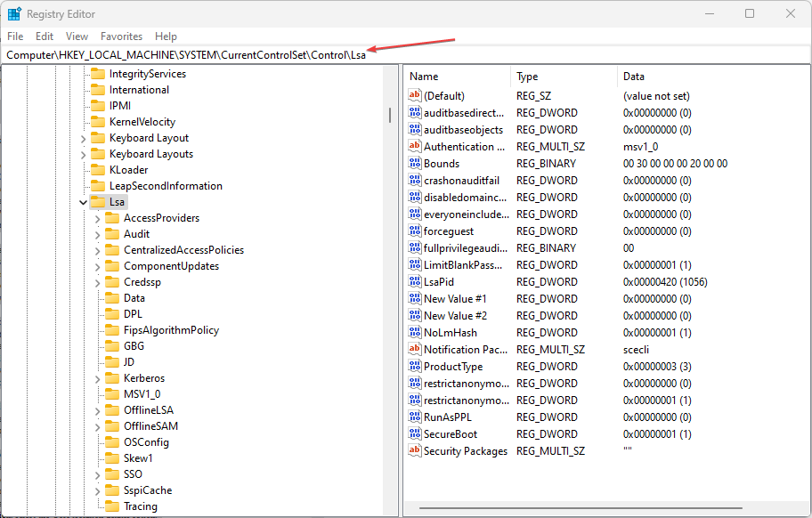Open the Edit menu

click(45, 36)
